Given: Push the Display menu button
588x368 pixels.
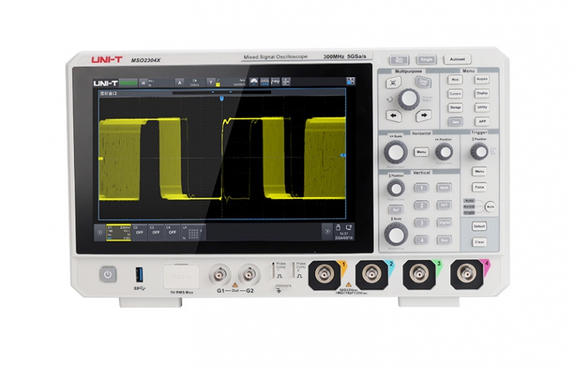Looking at the screenshot, I should 482,93.
